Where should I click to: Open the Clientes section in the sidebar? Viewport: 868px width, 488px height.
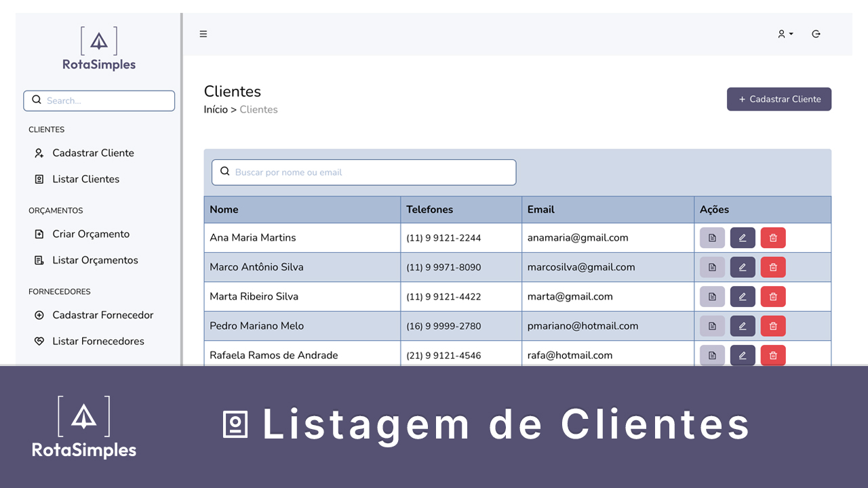coord(46,129)
